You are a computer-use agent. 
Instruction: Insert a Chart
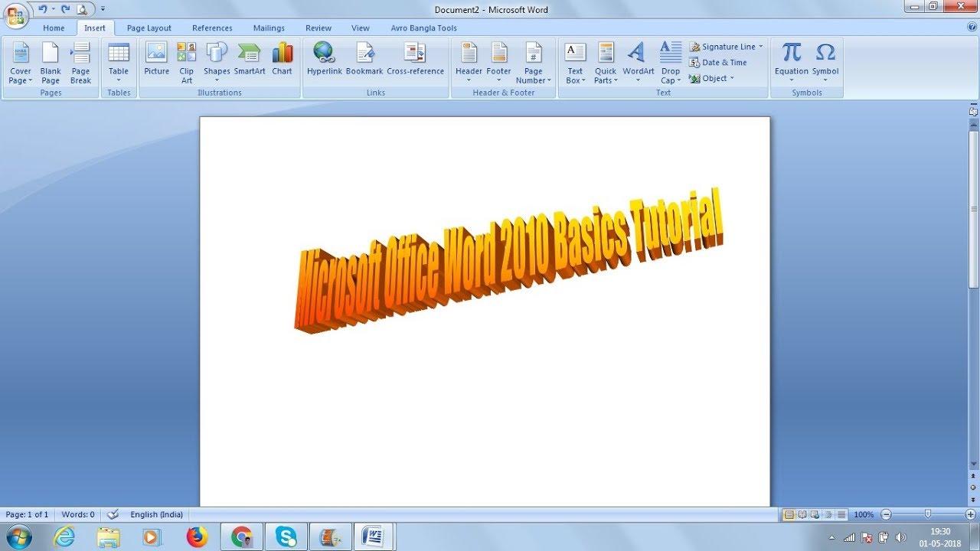point(282,59)
